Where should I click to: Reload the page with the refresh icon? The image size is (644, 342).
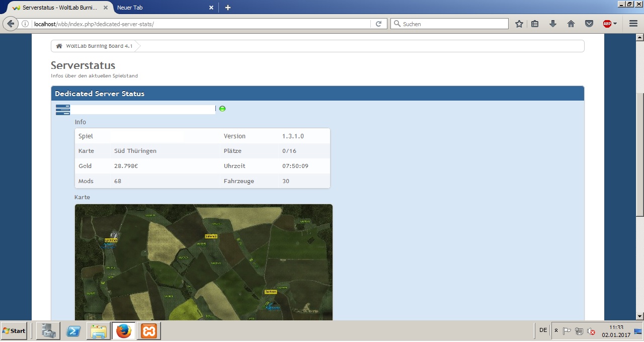point(378,24)
